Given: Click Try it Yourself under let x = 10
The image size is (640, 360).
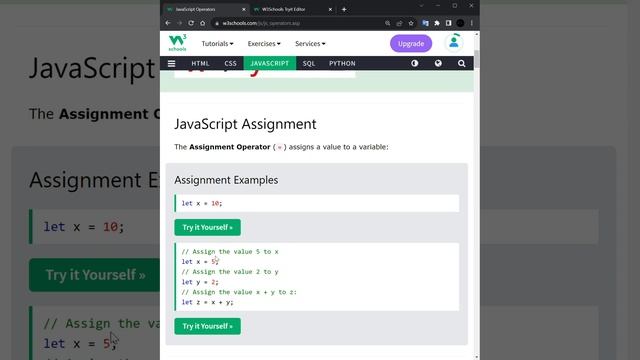Looking at the screenshot, I should click(x=207, y=227).
